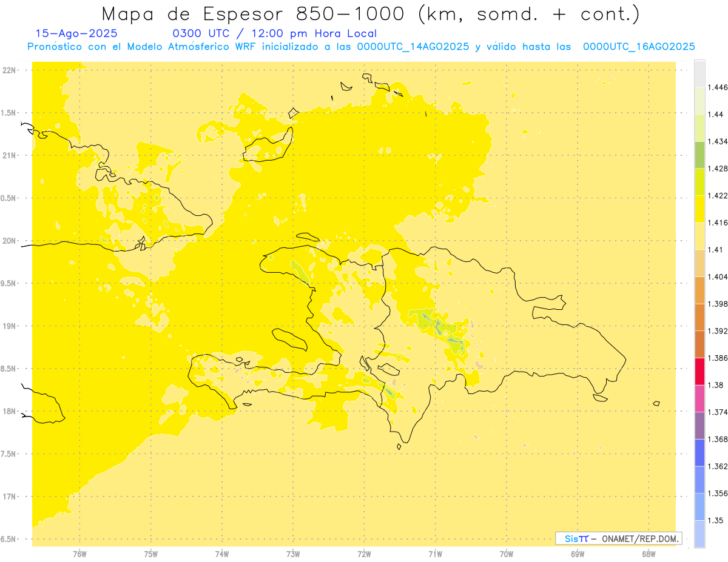
Task: Click the purple swatch between 1.368 and 1.374
Action: coord(699,426)
